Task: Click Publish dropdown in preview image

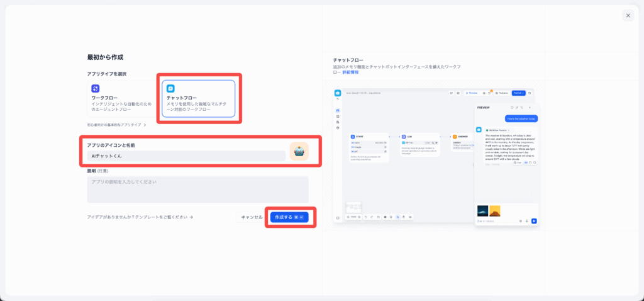Action: (x=518, y=93)
